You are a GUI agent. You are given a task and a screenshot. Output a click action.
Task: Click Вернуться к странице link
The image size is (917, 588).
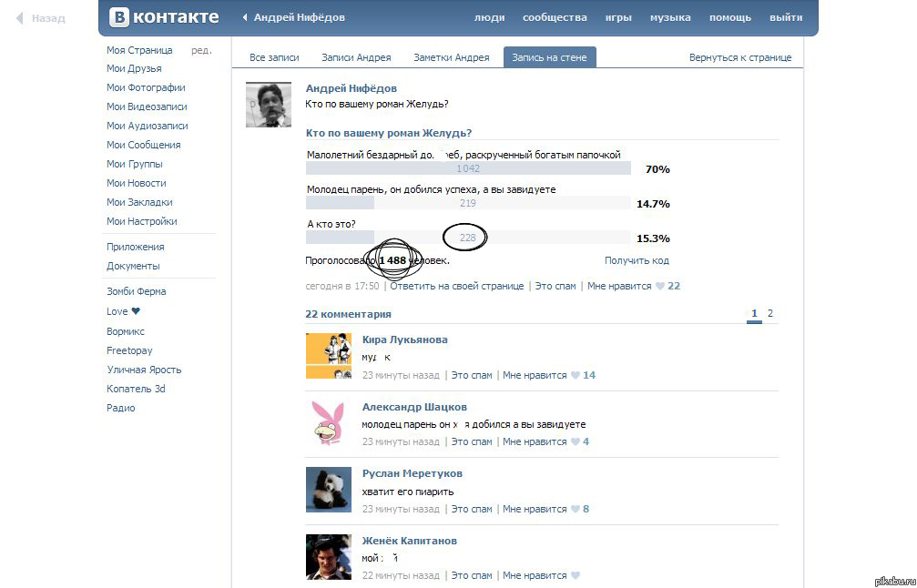coord(740,57)
